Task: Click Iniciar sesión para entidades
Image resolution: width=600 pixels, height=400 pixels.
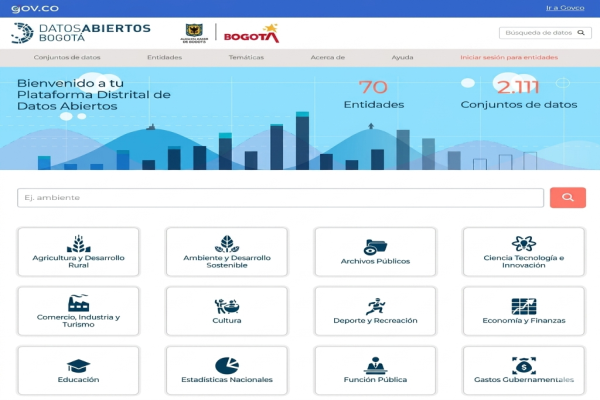Action: [509, 57]
